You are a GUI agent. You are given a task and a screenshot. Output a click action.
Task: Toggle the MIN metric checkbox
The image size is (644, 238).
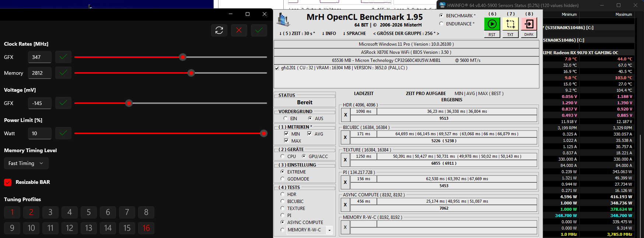[286, 133]
